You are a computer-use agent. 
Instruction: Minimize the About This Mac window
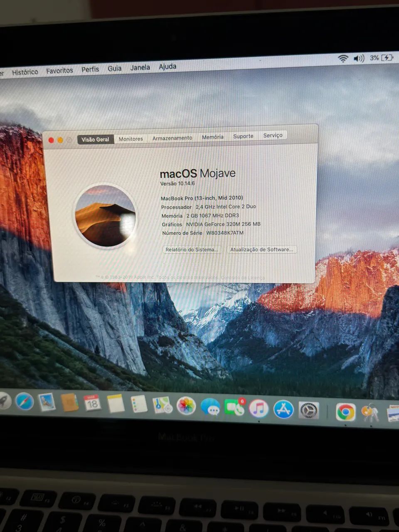[x=60, y=140]
